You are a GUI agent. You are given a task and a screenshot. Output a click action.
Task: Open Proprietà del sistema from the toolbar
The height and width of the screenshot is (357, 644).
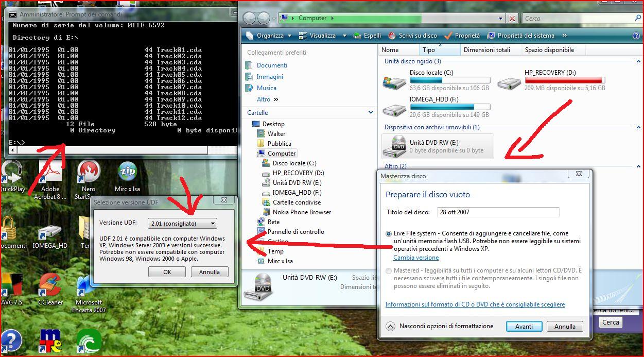(520, 36)
